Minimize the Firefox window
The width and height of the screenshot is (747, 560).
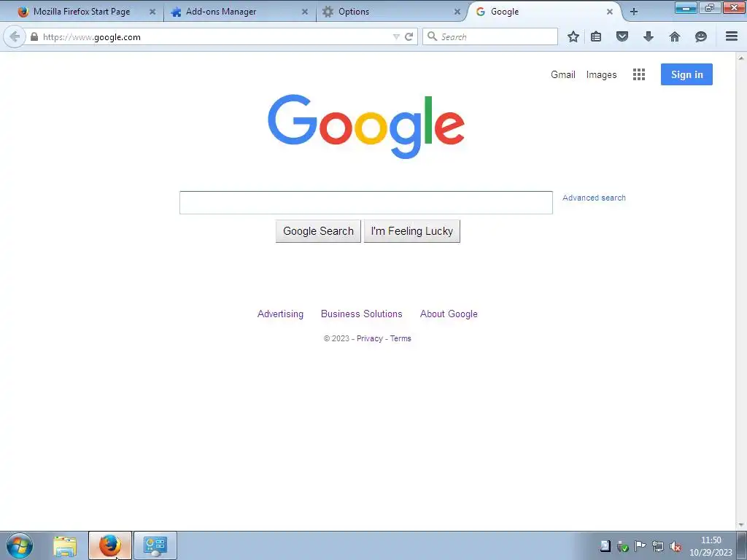(x=686, y=7)
